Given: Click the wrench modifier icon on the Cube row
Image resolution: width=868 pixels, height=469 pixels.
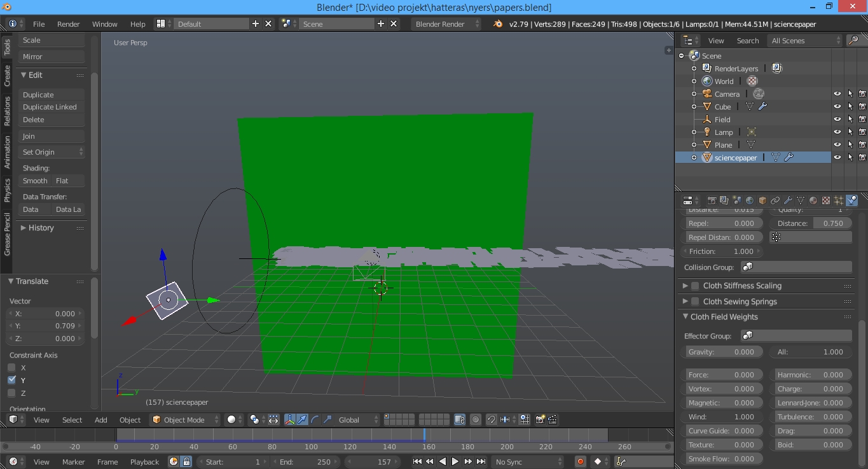Looking at the screenshot, I should click(762, 106).
